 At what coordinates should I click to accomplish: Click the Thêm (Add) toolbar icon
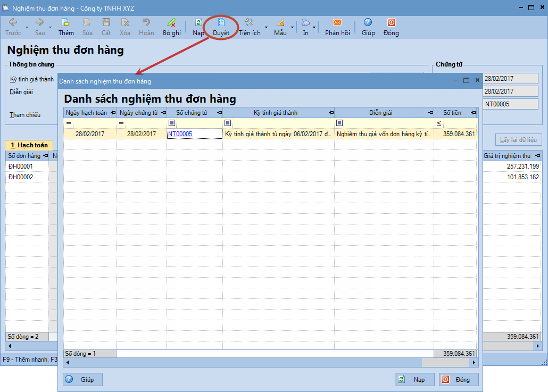(66, 23)
